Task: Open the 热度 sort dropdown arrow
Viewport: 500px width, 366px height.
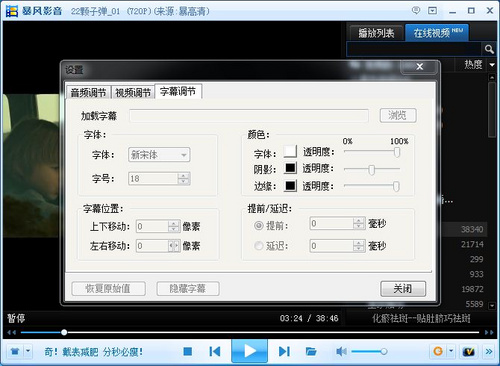Action: pos(492,65)
